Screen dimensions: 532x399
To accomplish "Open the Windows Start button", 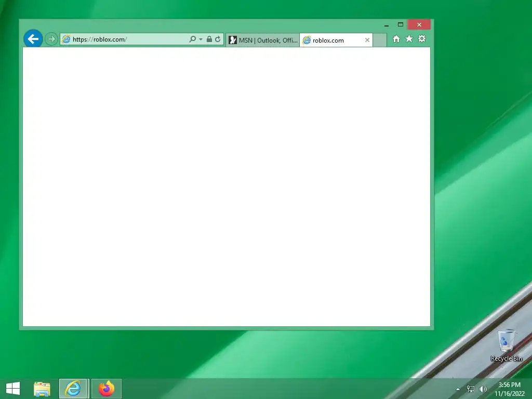I will (13, 389).
